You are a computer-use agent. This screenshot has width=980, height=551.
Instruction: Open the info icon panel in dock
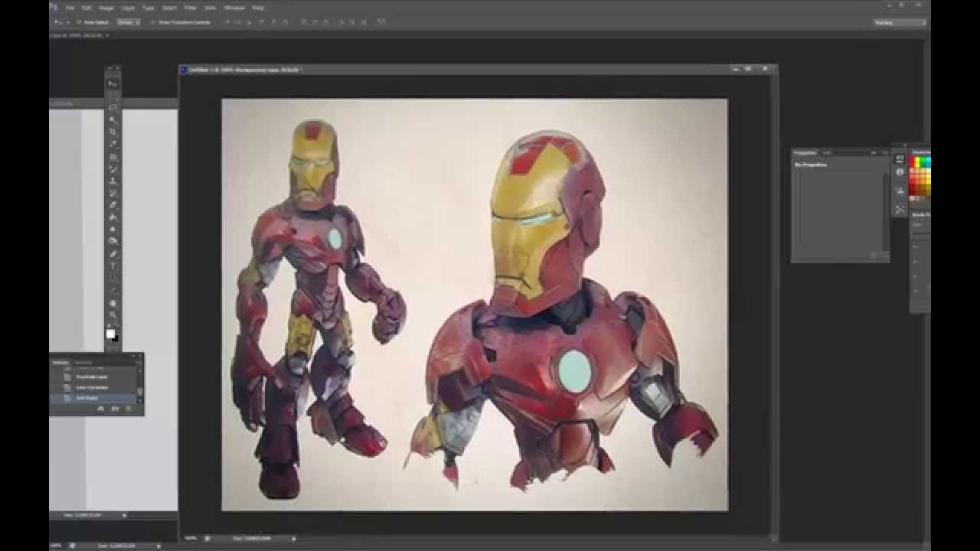[x=900, y=172]
